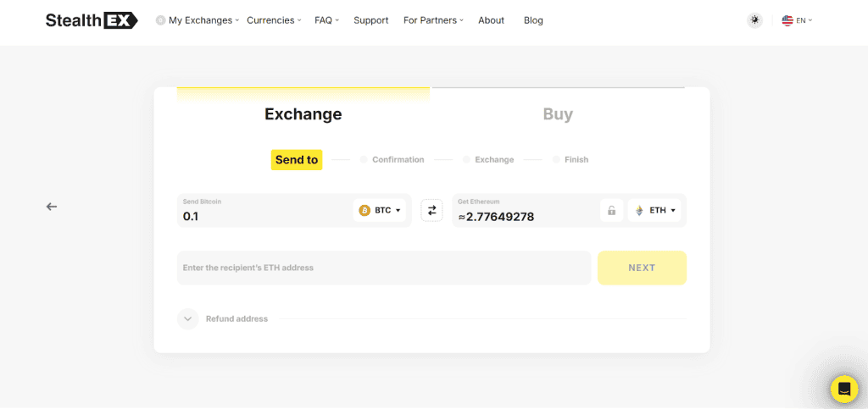Switch to the Buy tab
Image resolution: width=868 pixels, height=409 pixels.
pos(558,113)
